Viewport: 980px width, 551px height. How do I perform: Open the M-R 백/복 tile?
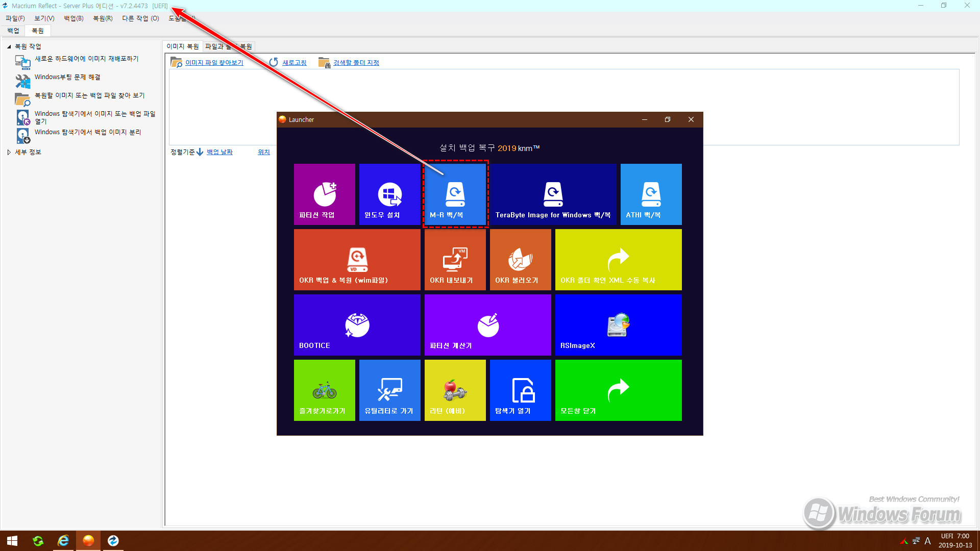click(x=455, y=194)
